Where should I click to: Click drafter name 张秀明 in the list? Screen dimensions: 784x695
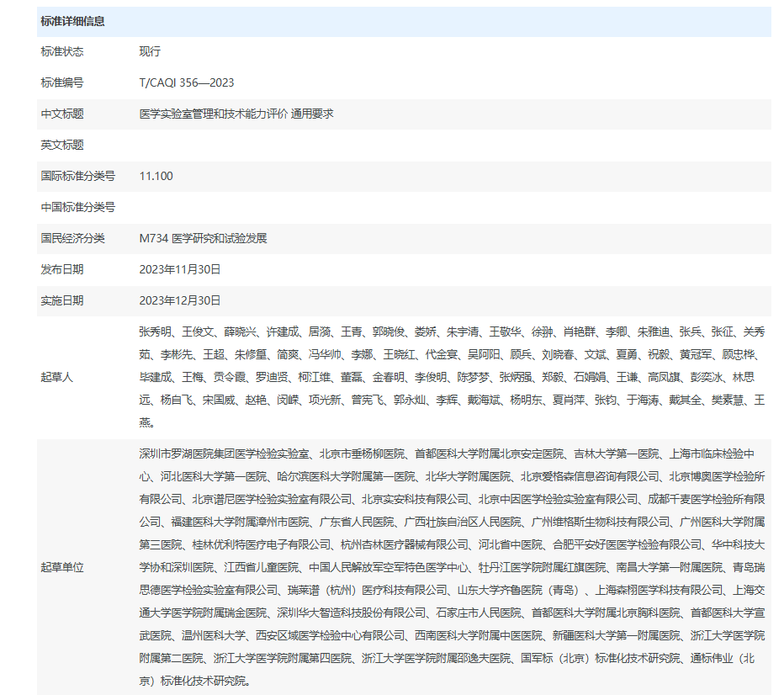click(x=155, y=332)
